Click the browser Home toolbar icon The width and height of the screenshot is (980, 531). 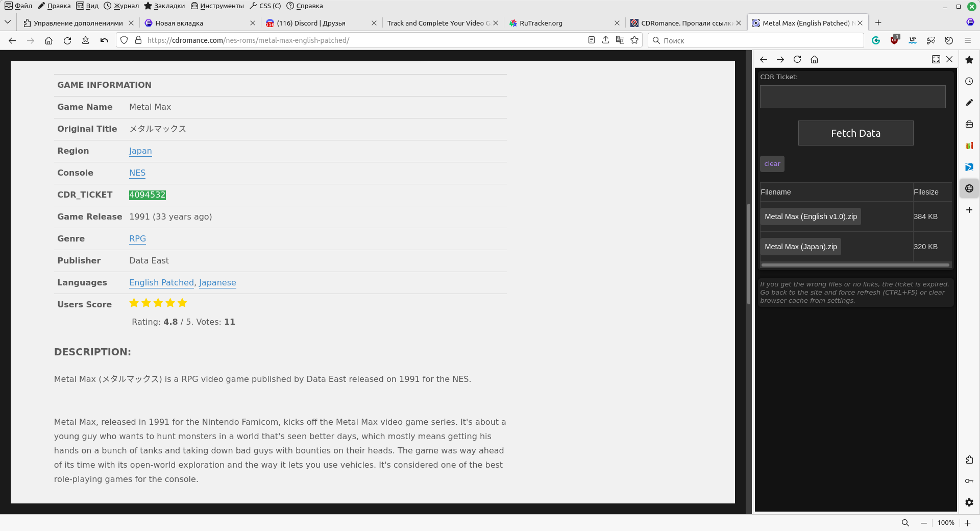(49, 40)
